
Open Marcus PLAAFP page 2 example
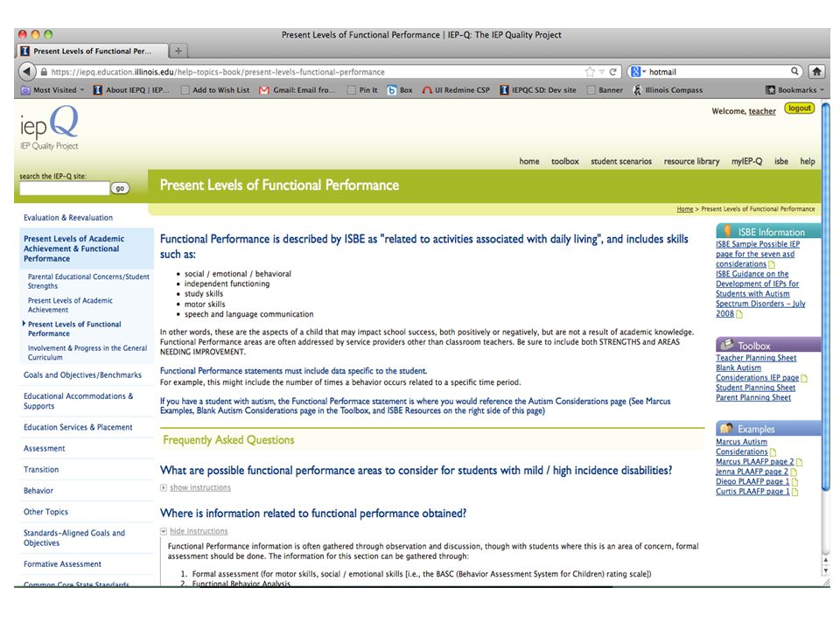755,462
